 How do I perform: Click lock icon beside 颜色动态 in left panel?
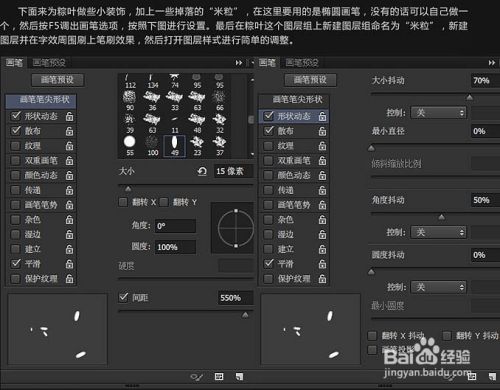click(69, 175)
